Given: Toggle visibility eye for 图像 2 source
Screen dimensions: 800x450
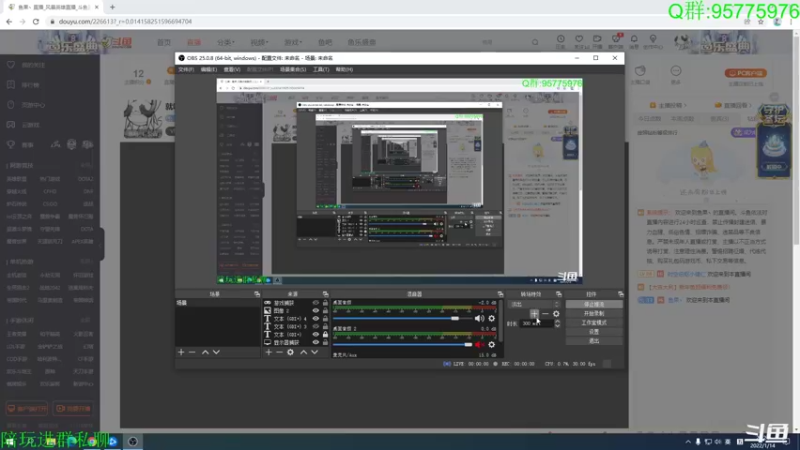Looking at the screenshot, I should [x=315, y=311].
